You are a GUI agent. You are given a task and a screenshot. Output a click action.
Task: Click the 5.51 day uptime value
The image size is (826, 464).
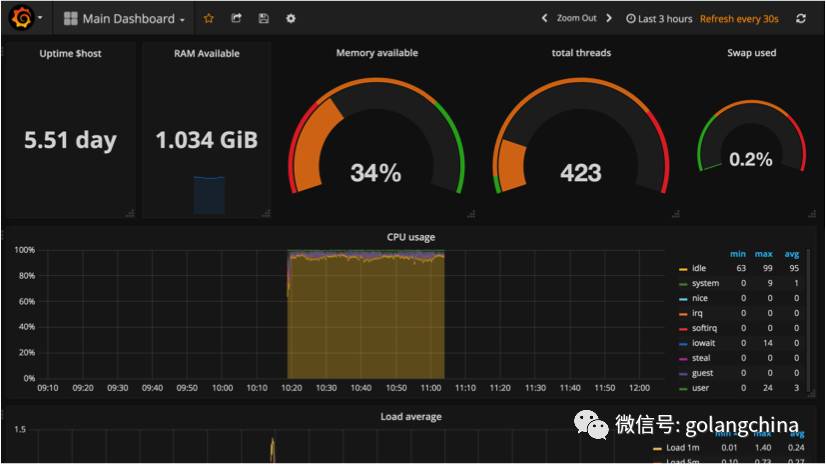(x=71, y=140)
